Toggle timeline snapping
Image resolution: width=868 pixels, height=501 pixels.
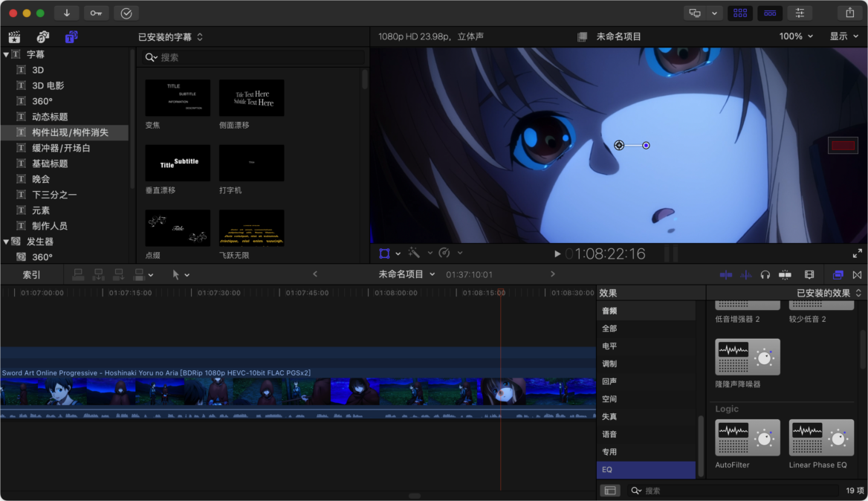coord(785,274)
